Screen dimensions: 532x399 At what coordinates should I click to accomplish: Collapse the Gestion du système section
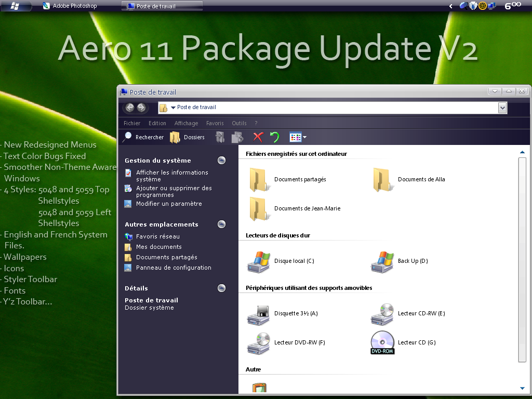pyautogui.click(x=221, y=160)
